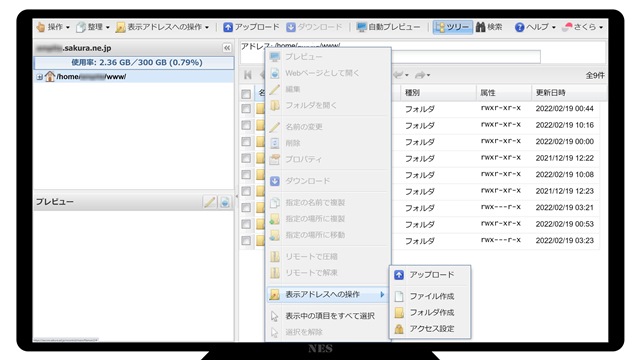Click the アドレス path input field
Image resolution: width=640 pixels, height=360 pixels.
[465, 57]
